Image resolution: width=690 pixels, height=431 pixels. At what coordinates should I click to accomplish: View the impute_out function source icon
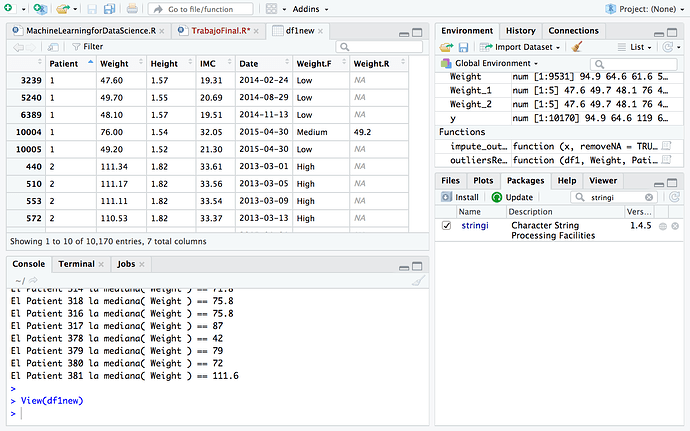click(x=667, y=146)
